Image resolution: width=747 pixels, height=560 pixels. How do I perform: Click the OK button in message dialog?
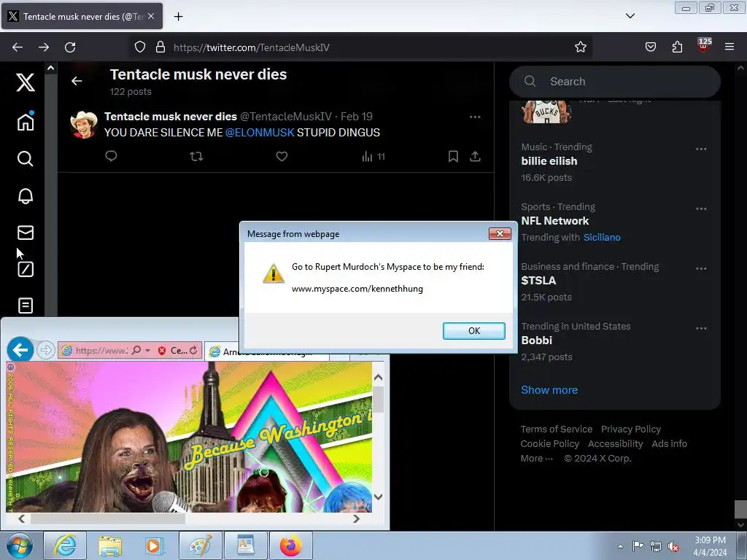pyautogui.click(x=474, y=331)
